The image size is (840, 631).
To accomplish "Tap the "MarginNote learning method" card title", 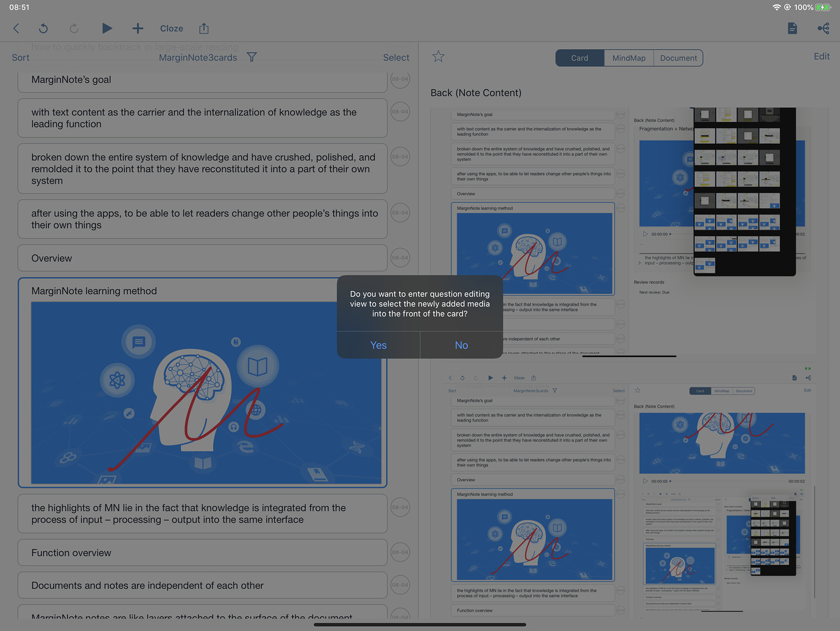I will pos(94,291).
